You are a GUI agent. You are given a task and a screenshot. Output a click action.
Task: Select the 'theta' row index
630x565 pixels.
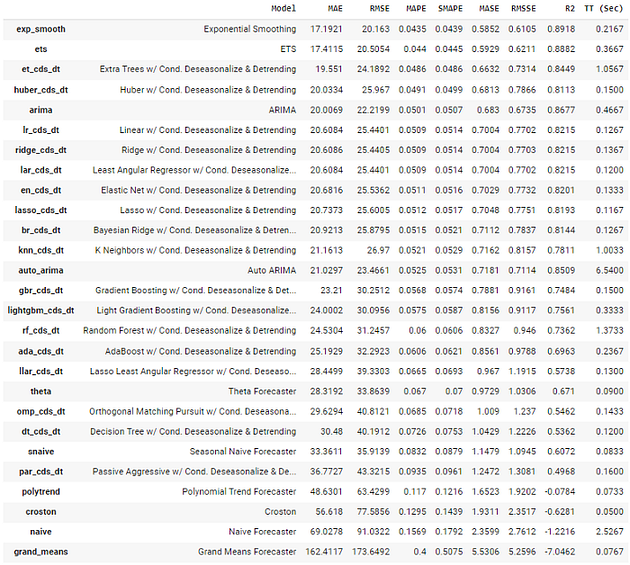[41, 391]
